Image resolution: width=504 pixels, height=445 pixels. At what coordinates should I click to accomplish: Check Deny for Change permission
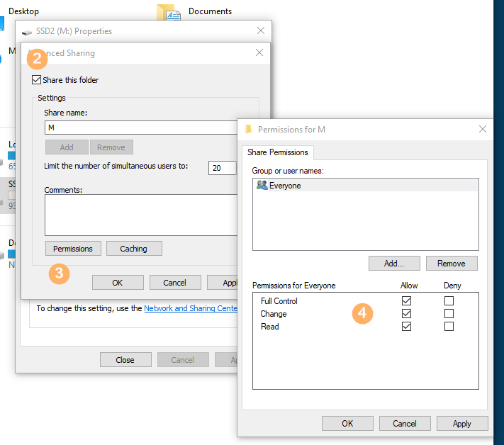pos(449,314)
